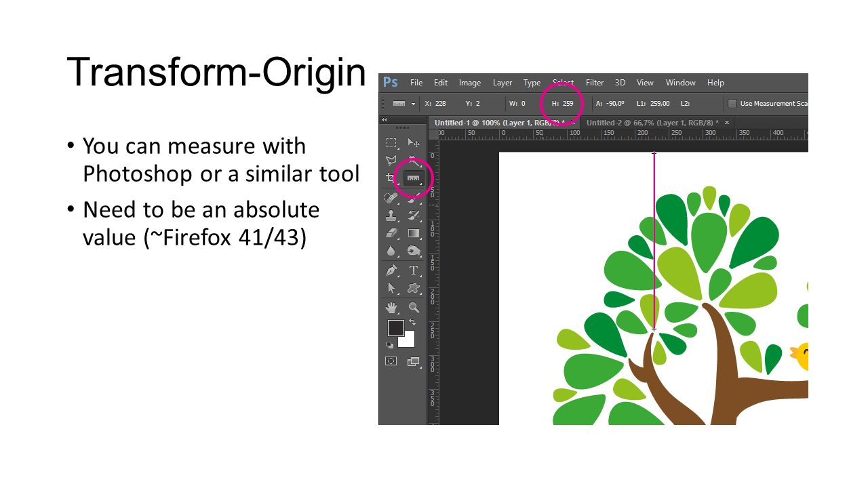This screenshot has width=868, height=488.
Task: Click the Photoshop Ps logo
Action: click(x=391, y=82)
